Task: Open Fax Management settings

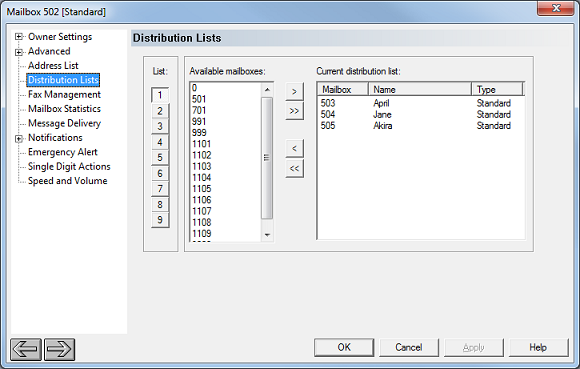Action: [x=64, y=94]
